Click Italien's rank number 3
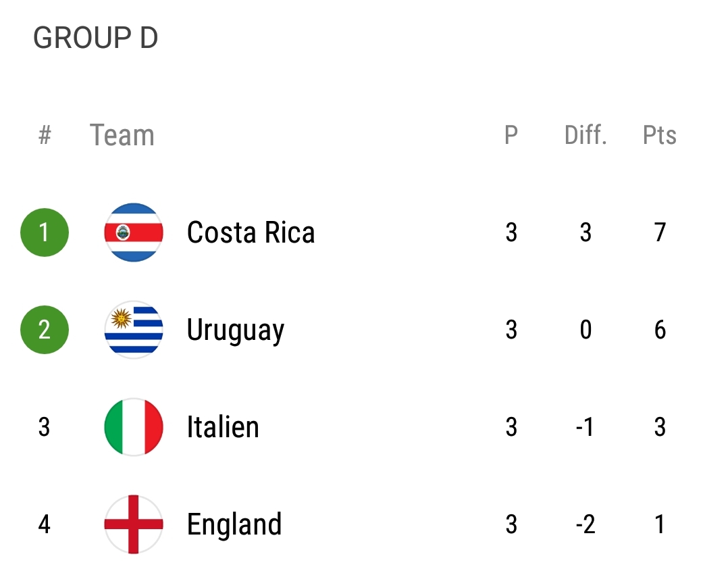 point(45,427)
